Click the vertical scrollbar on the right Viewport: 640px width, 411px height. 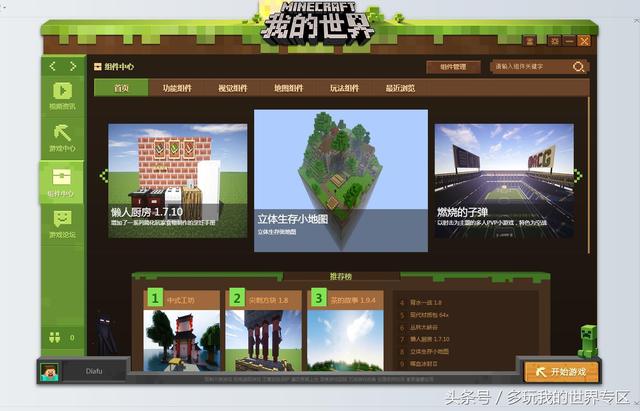click(x=589, y=175)
